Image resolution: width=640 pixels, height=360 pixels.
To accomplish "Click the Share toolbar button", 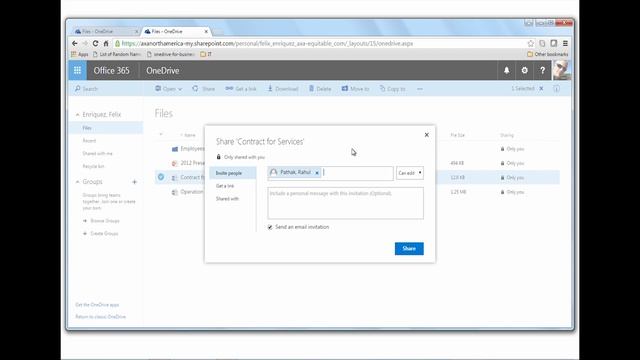I will pos(203,89).
